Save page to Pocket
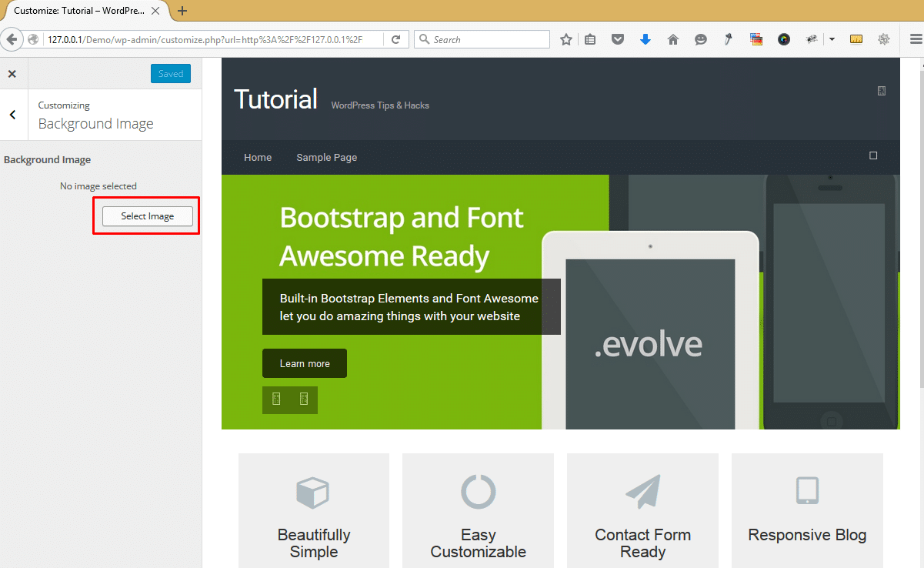 coord(618,39)
